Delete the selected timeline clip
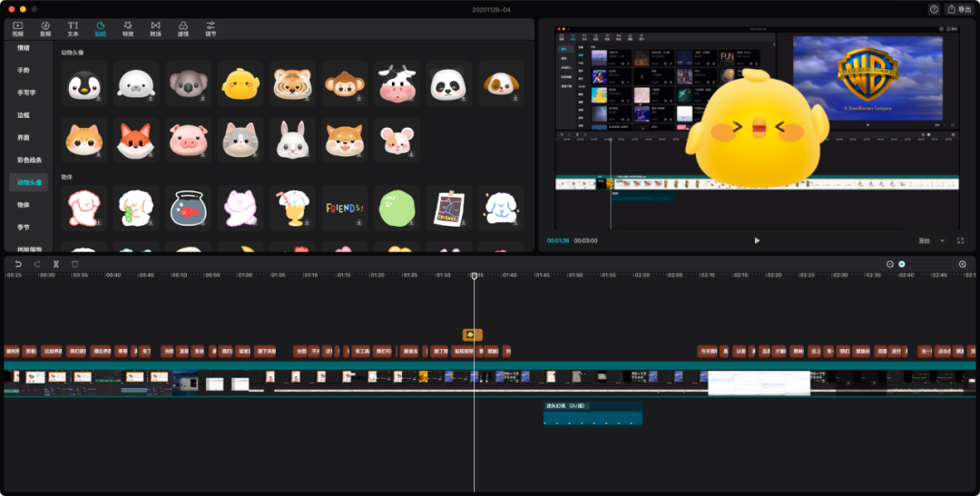980x496 pixels. click(75, 264)
